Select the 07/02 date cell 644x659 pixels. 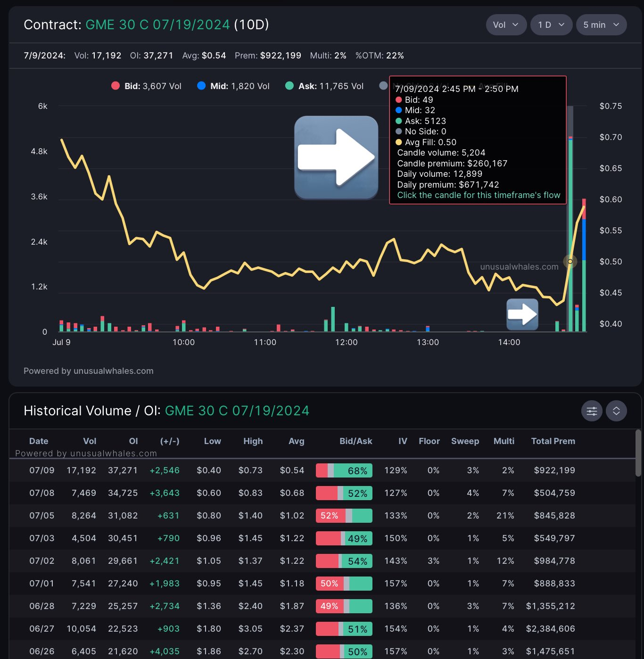click(x=42, y=561)
